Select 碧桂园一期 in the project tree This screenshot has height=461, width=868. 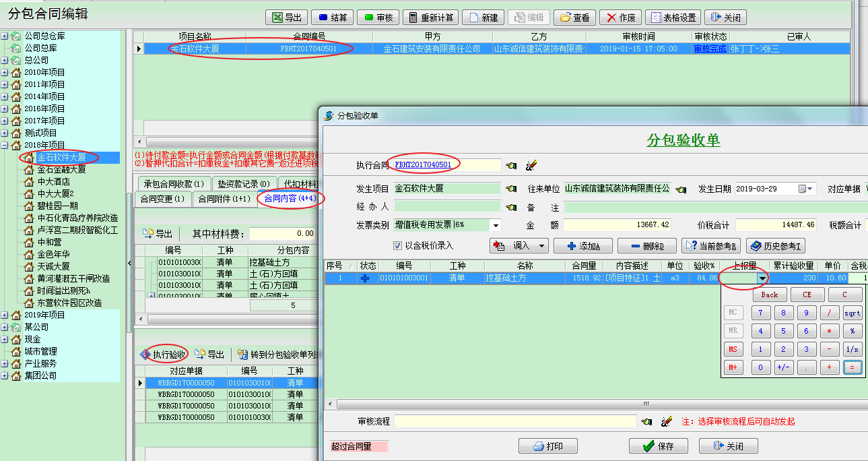[57, 206]
